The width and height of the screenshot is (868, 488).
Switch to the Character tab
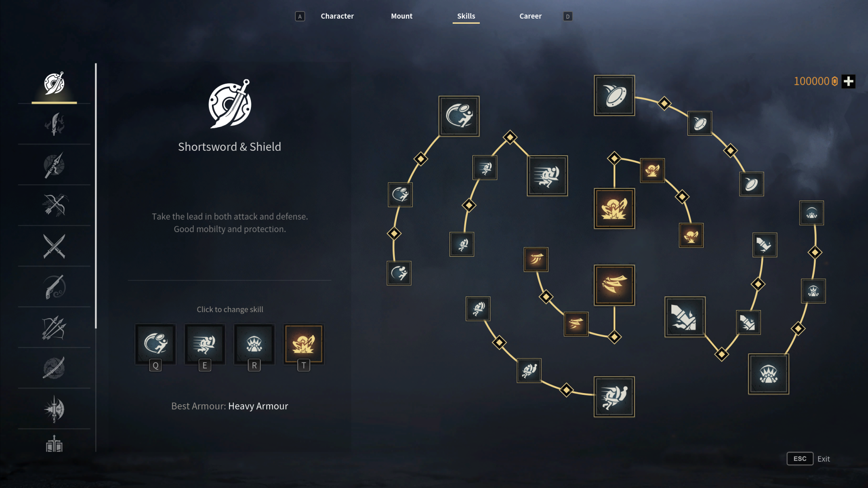(x=337, y=16)
